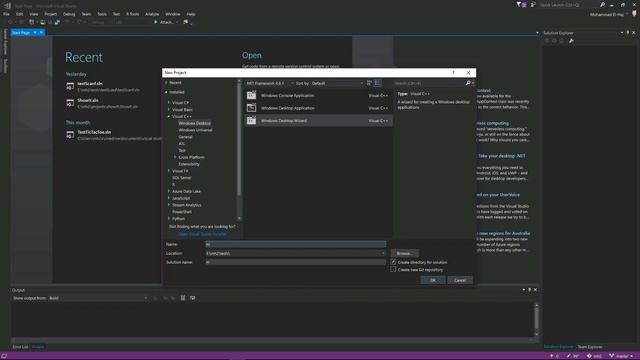Enable Create new Git repository checkbox

pos(393,269)
